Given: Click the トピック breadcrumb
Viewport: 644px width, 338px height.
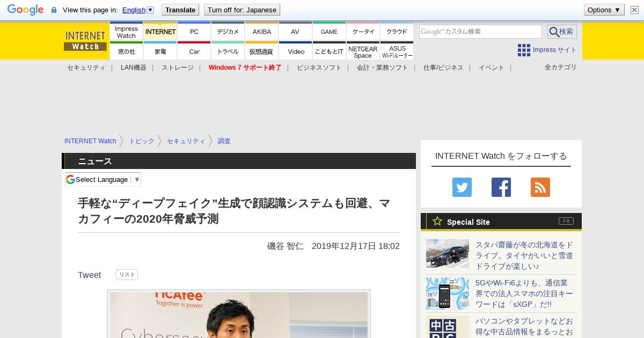Looking at the screenshot, I should coord(141,141).
